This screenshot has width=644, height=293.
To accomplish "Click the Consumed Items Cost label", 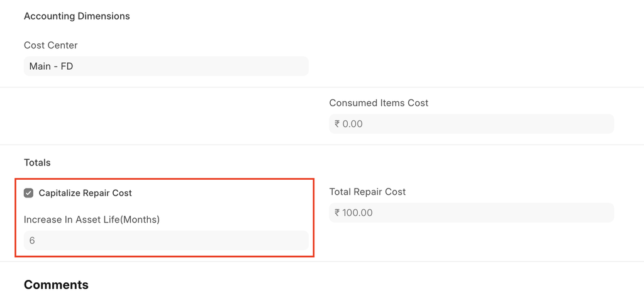I will 379,102.
